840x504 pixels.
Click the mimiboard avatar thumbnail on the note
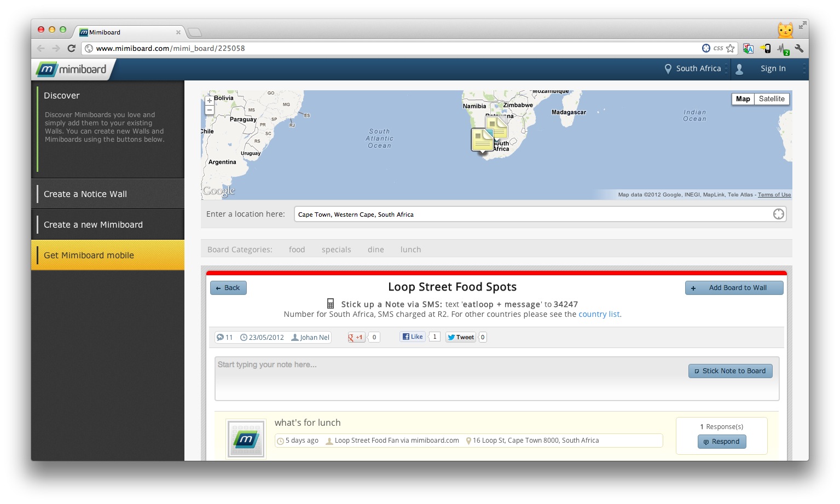coord(246,439)
